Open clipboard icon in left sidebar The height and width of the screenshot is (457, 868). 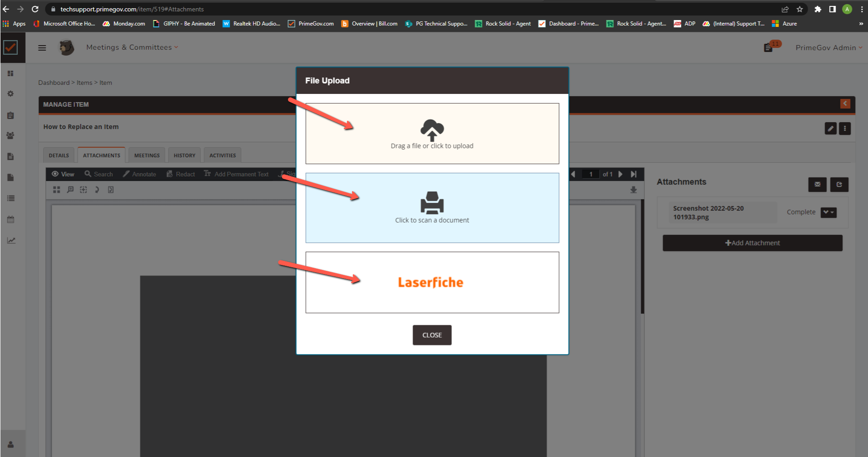tap(10, 115)
